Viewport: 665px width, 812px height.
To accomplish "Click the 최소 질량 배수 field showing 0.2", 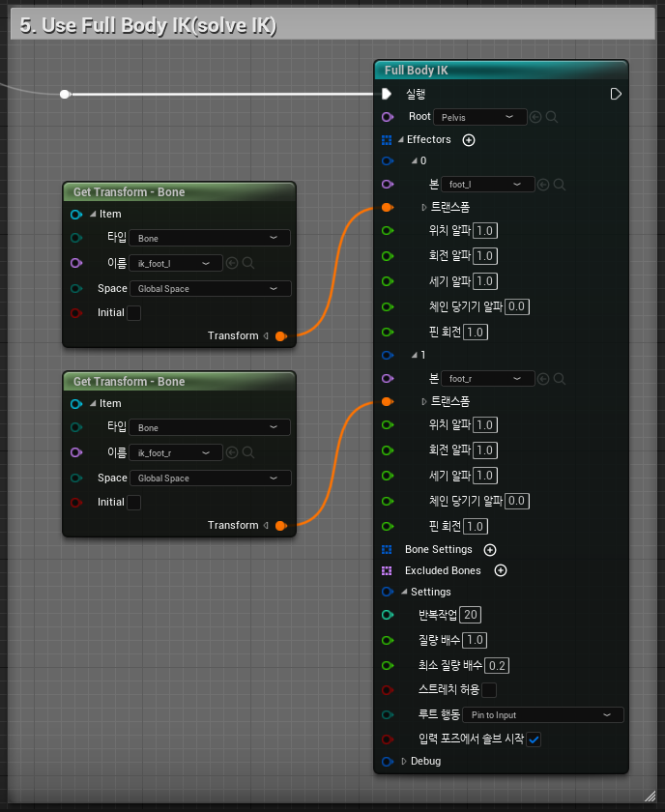I will [x=497, y=665].
